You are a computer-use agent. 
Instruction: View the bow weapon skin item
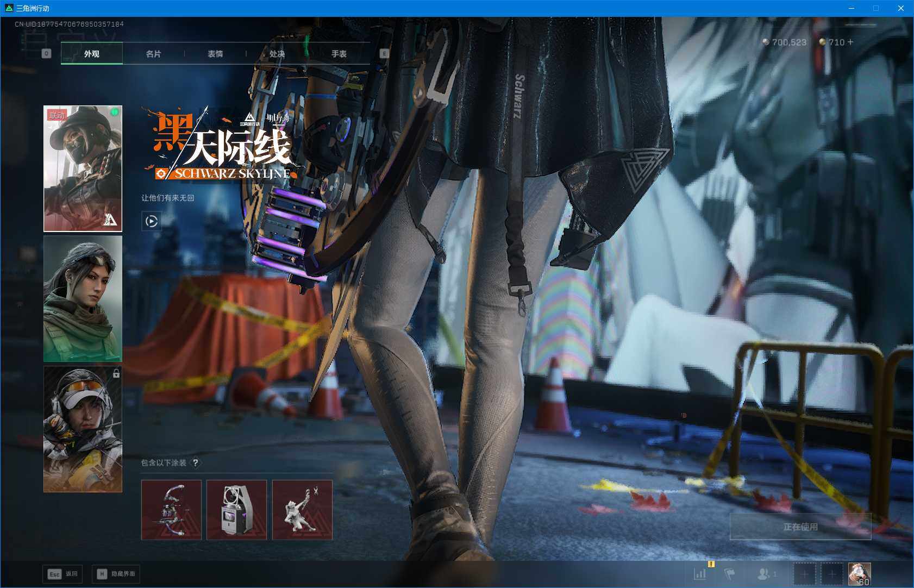(x=171, y=510)
